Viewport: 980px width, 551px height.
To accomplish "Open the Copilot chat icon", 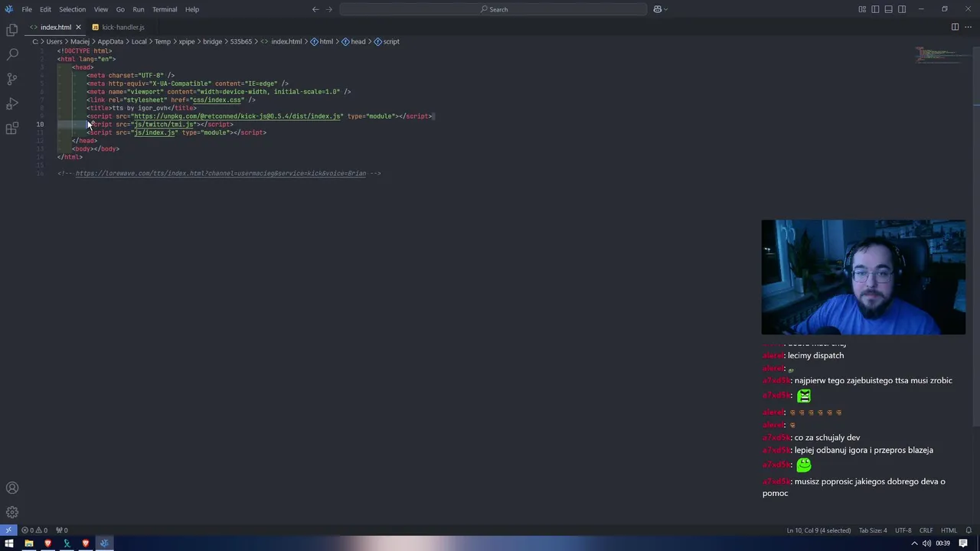I will 657,9.
